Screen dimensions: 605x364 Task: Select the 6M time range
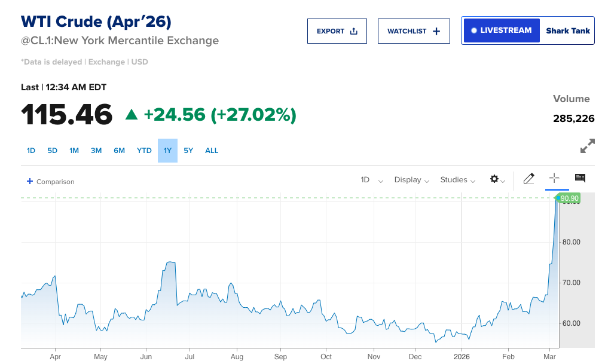120,151
